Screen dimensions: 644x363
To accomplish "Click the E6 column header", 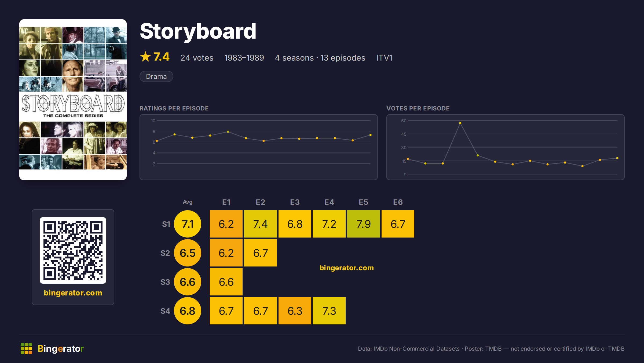I will point(398,202).
